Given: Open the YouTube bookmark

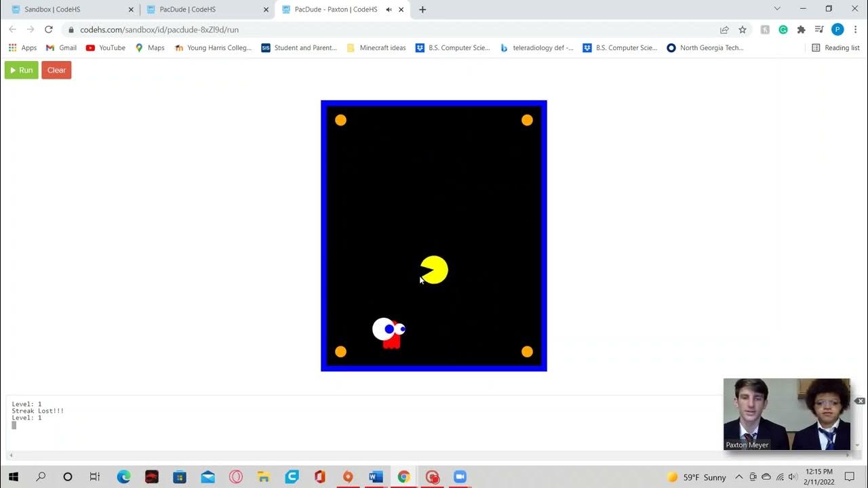Looking at the screenshot, I should coord(105,47).
